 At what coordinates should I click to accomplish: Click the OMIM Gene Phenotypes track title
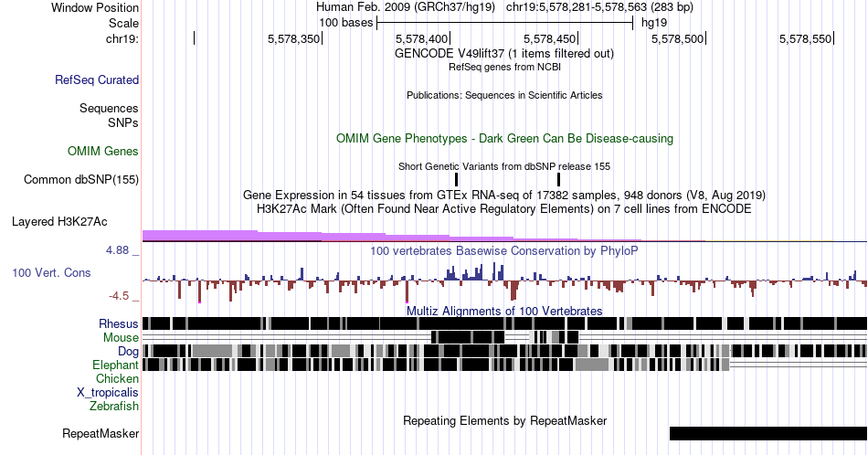[504, 138]
